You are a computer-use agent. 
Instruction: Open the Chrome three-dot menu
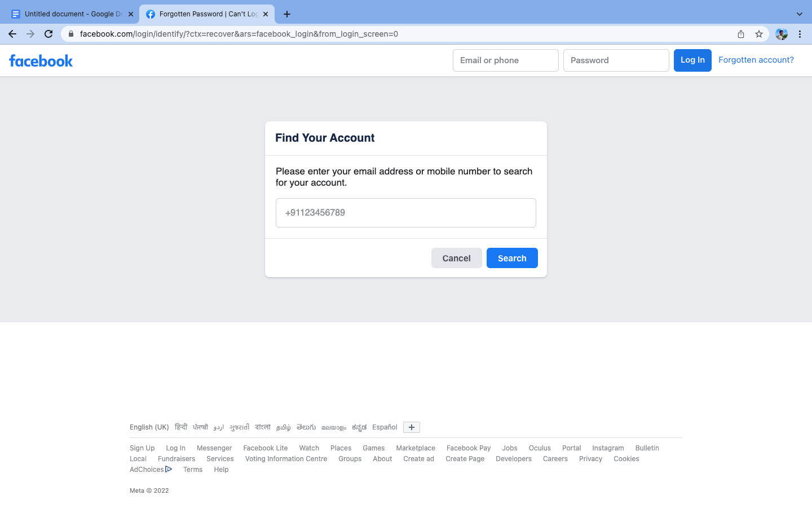click(800, 34)
